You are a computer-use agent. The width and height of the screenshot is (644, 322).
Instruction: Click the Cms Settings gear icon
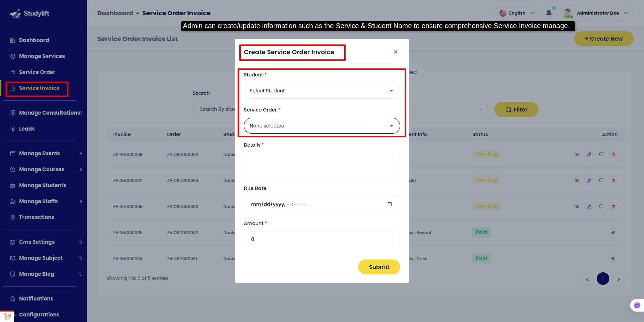[x=13, y=242]
